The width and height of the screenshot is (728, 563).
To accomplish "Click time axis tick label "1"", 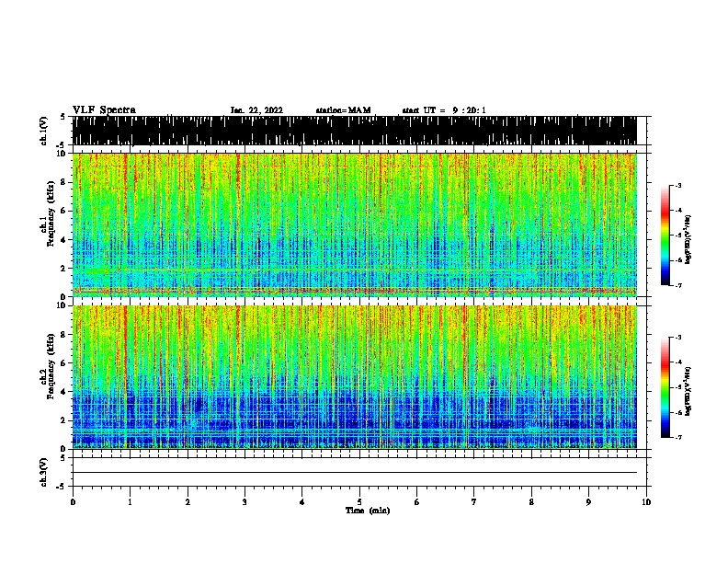I will pos(130,502).
